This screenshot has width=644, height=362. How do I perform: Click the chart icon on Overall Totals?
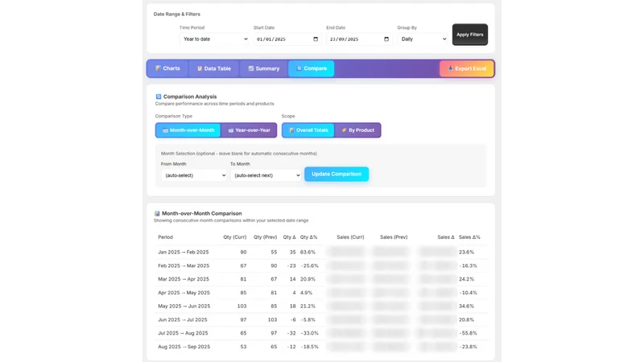pyautogui.click(x=291, y=130)
